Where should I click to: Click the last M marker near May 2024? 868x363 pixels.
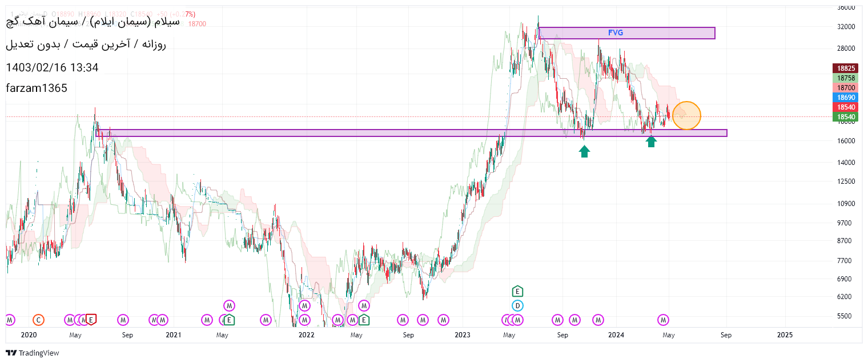pos(663,320)
